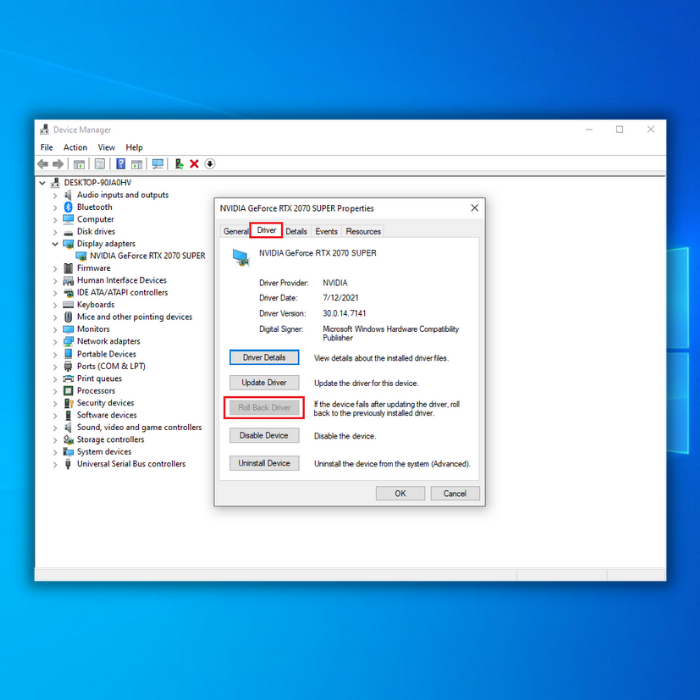700x700 pixels.
Task: Select the Bluetooth icon in the tree
Action: pyautogui.click(x=68, y=207)
